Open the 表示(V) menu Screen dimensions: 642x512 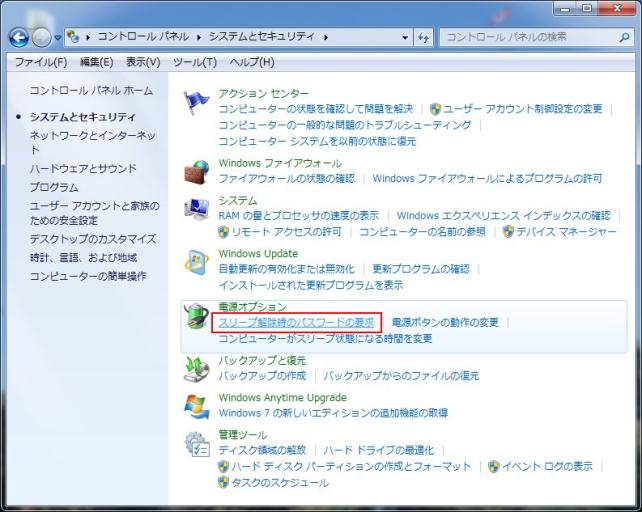[x=143, y=62]
